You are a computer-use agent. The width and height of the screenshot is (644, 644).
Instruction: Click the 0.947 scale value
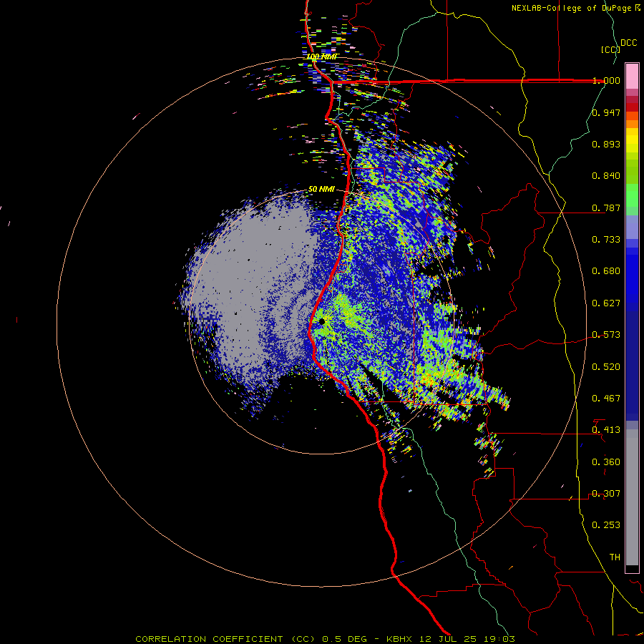click(x=606, y=112)
